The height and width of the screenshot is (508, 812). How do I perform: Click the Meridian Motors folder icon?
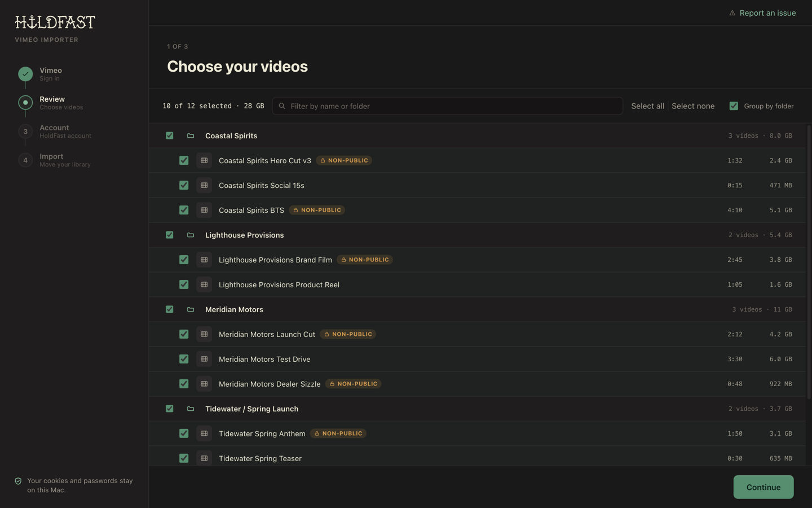click(x=191, y=310)
